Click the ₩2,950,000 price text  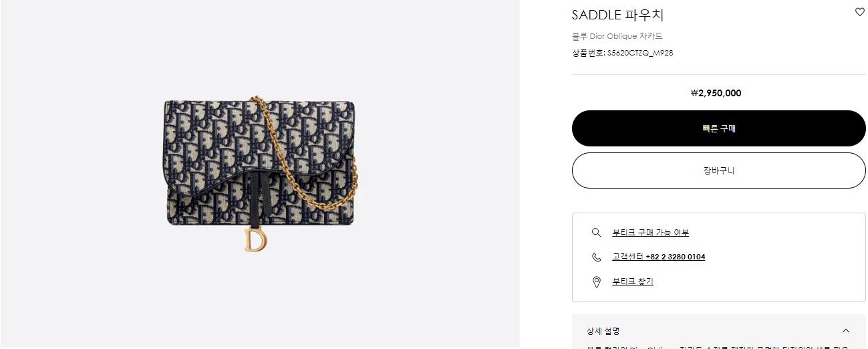716,93
